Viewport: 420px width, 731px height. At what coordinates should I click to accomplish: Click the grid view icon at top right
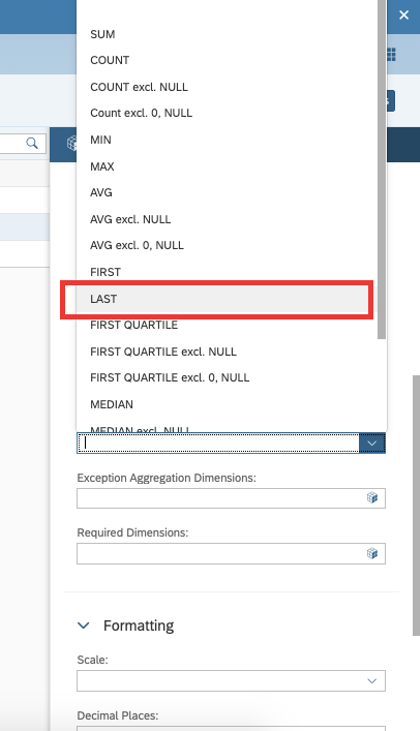392,55
